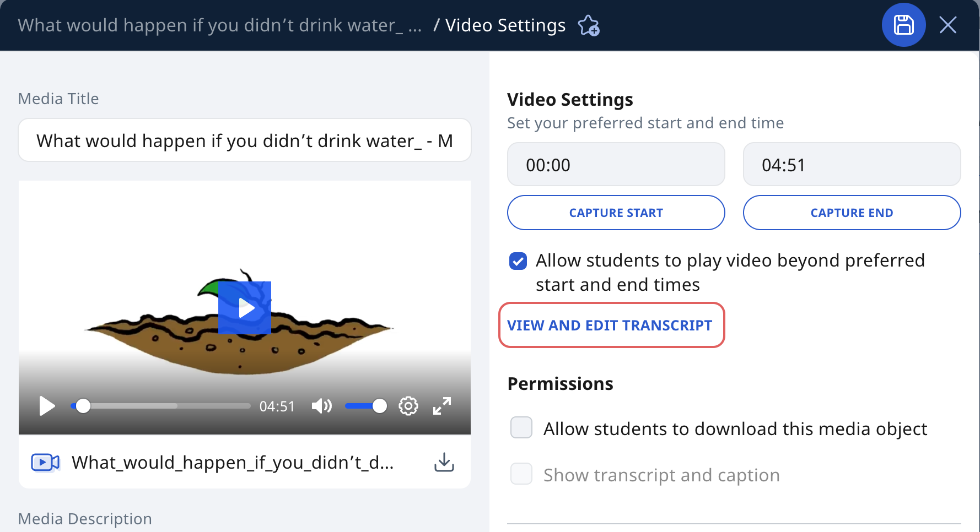Mute the video with the speaker icon
The height and width of the screenshot is (532, 980).
coord(322,406)
